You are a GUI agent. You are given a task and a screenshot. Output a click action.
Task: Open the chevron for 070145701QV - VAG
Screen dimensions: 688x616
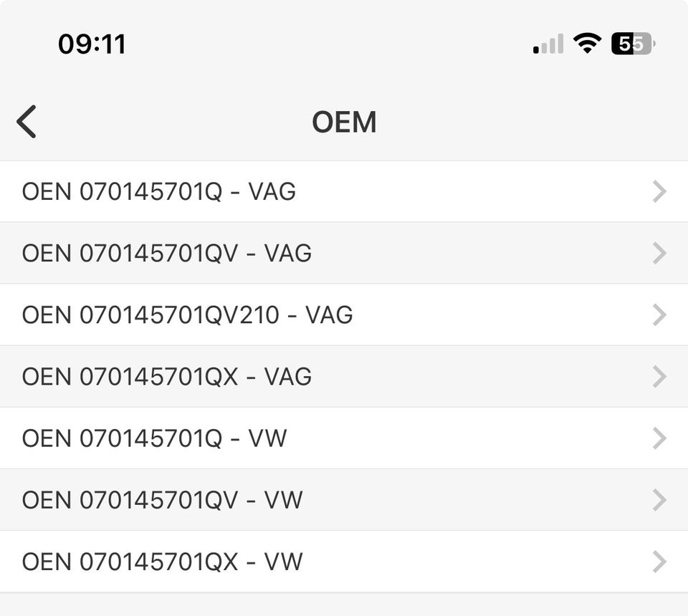[659, 253]
